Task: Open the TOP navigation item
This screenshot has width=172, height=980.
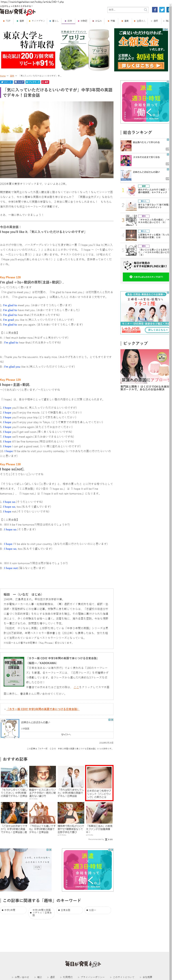Action: tap(7, 21)
